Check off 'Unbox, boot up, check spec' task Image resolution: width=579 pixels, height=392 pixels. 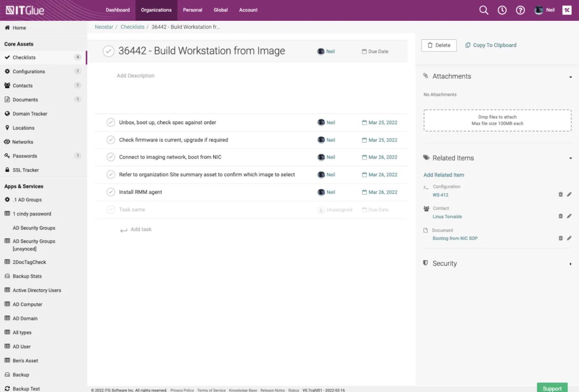(x=111, y=122)
